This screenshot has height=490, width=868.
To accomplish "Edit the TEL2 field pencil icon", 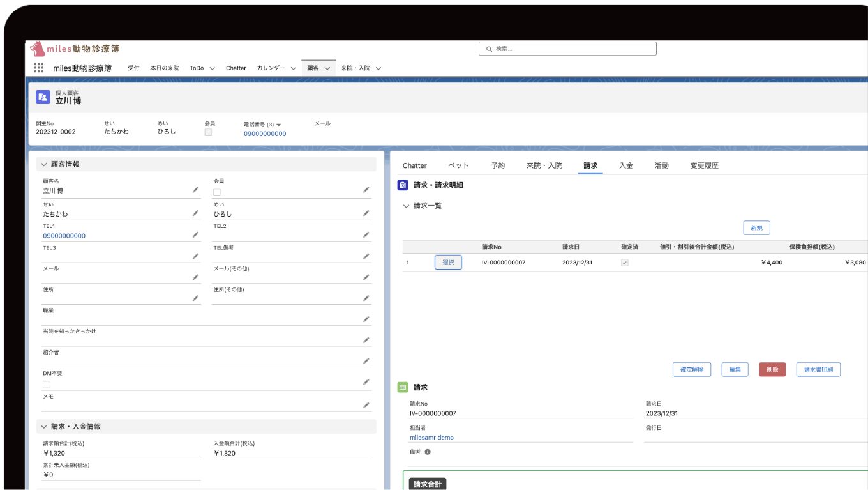I will [x=366, y=234].
